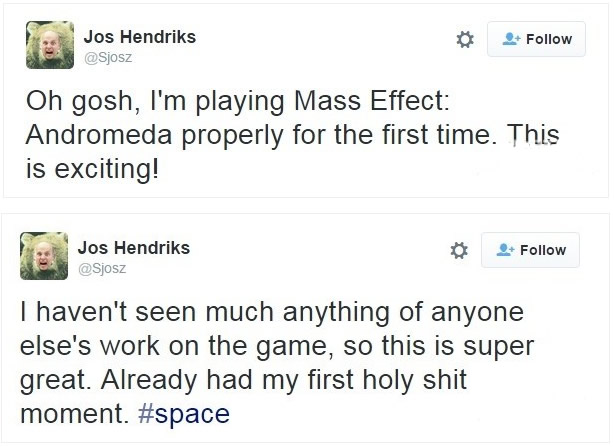Click the profile avatar on the Mass Effect tweet

point(48,46)
